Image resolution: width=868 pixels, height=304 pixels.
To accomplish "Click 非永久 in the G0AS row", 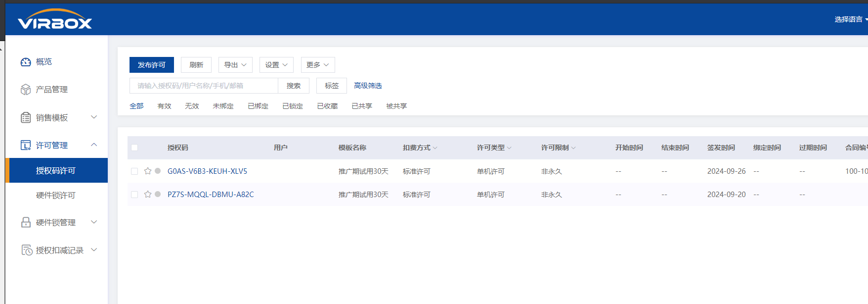I will pos(552,171).
